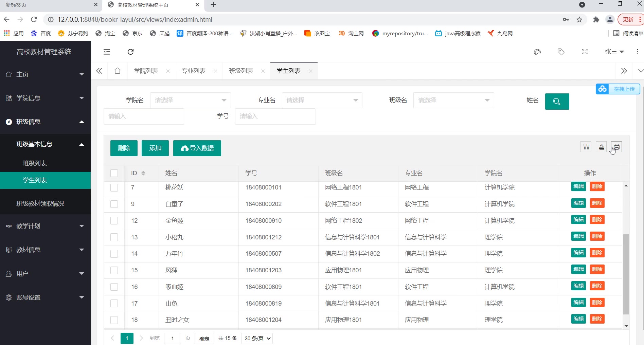Click the 学号 input field
The height and width of the screenshot is (345, 644).
275,116
